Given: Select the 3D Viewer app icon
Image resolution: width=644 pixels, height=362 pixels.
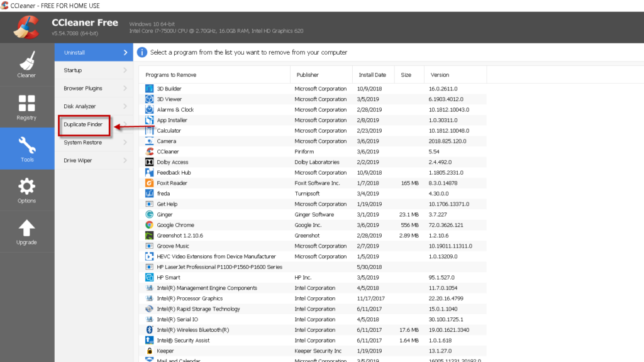Looking at the screenshot, I should click(150, 99).
